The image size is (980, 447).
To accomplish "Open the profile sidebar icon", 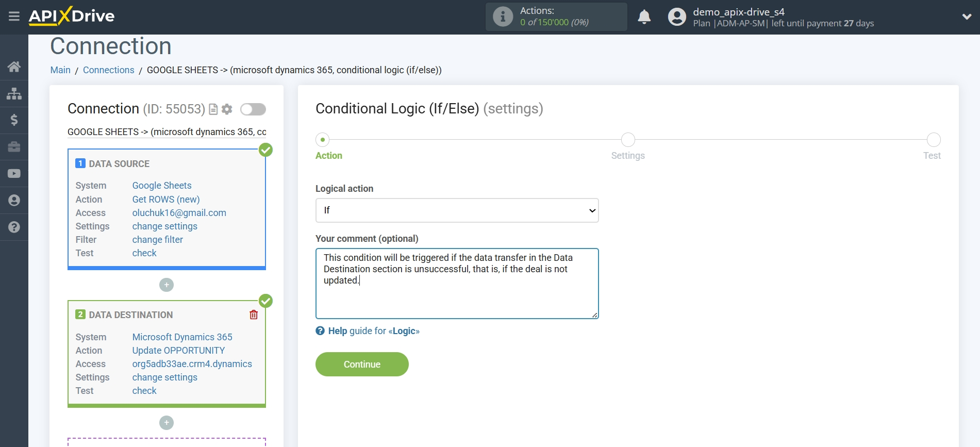I will coord(14,201).
